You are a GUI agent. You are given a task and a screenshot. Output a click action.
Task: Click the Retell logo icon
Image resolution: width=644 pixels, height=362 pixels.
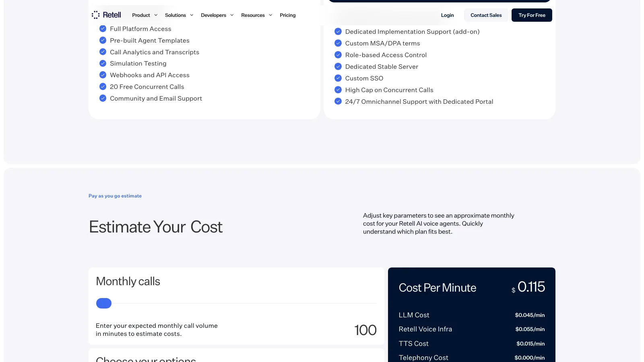[96, 15]
